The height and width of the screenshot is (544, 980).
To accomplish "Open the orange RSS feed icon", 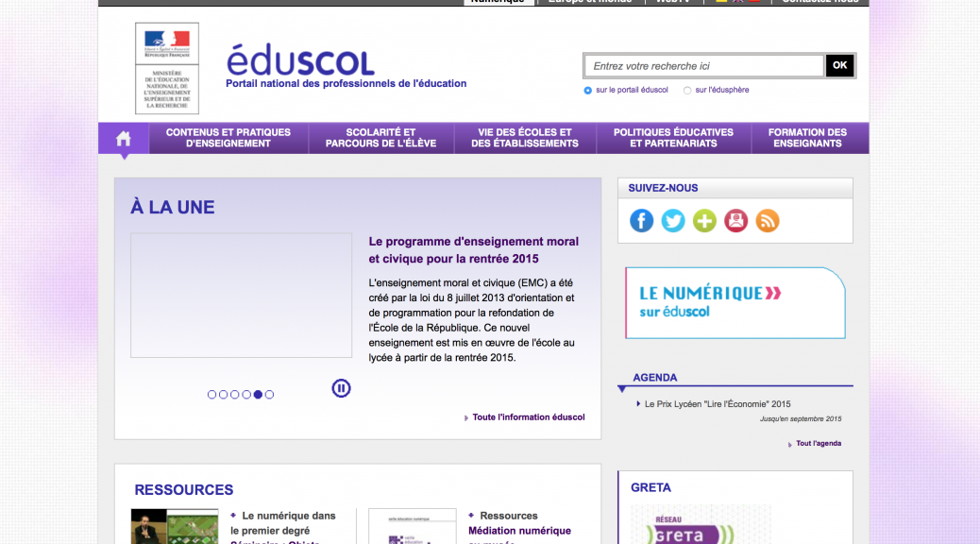I will (x=768, y=221).
